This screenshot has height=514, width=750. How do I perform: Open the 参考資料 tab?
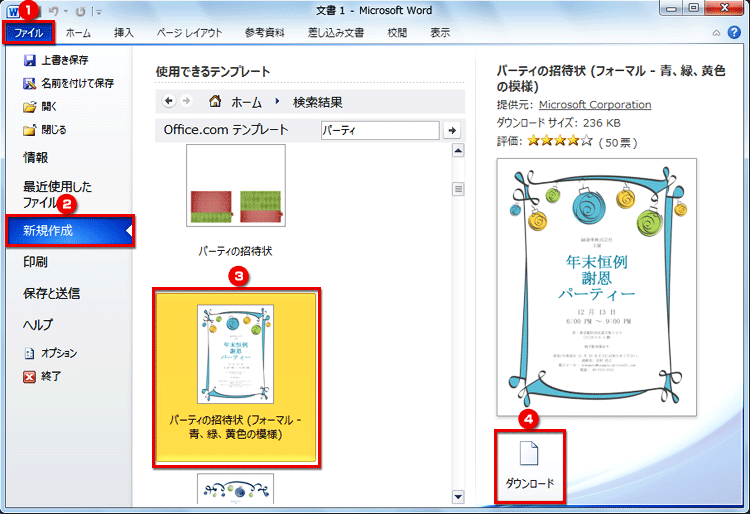(x=265, y=33)
